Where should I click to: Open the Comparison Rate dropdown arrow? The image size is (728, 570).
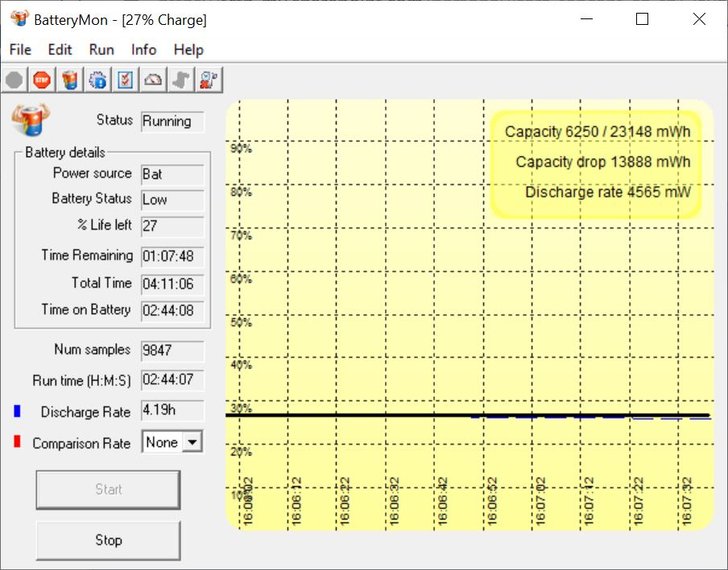(x=192, y=442)
